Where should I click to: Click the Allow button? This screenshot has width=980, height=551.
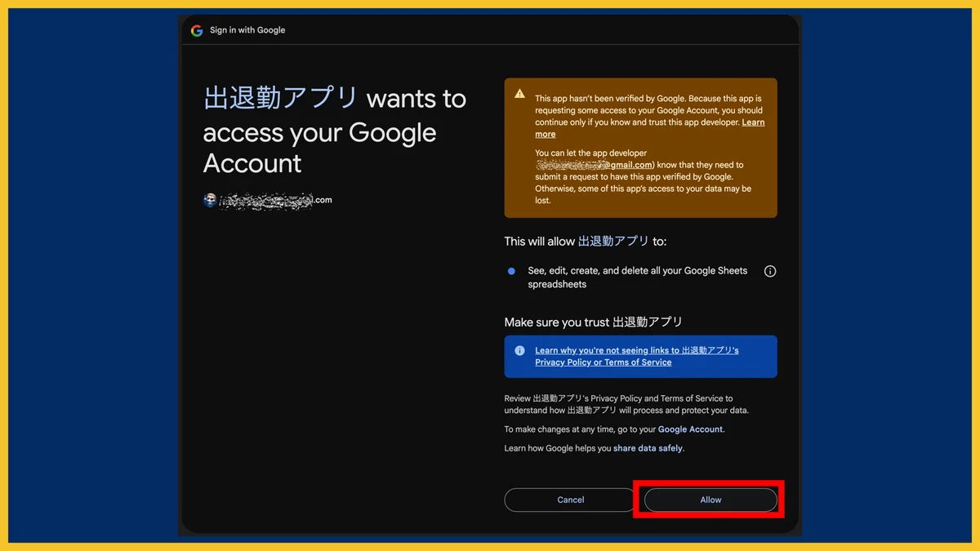click(x=710, y=500)
